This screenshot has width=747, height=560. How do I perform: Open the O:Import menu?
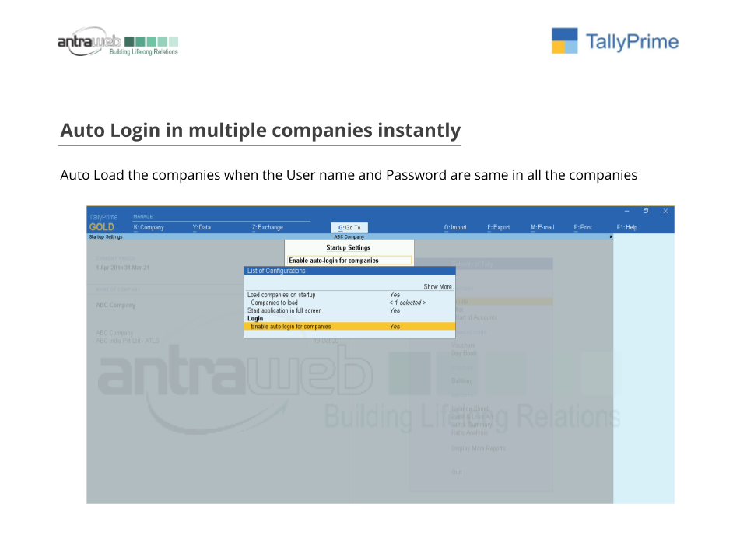(455, 227)
